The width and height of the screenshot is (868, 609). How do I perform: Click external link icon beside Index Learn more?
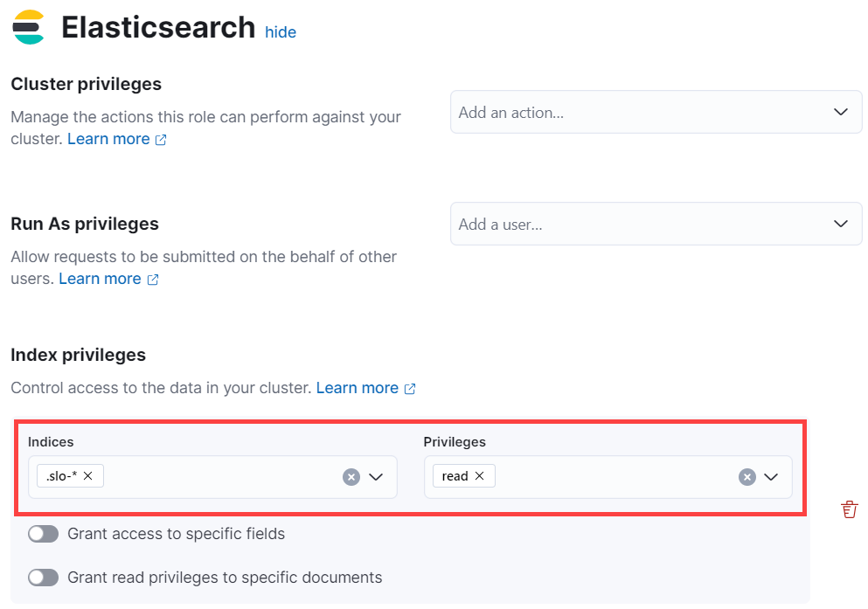410,389
